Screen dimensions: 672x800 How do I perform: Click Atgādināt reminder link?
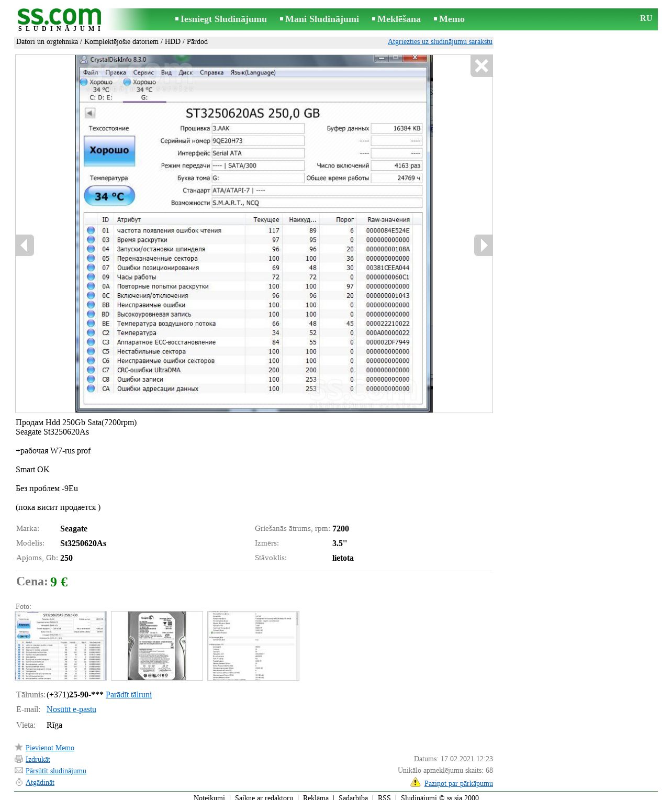coord(40,782)
